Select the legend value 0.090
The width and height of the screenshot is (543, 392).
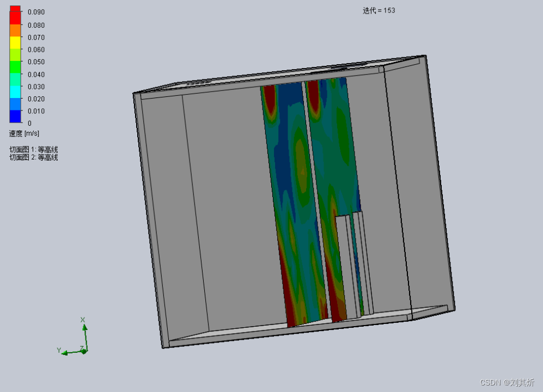[36, 12]
